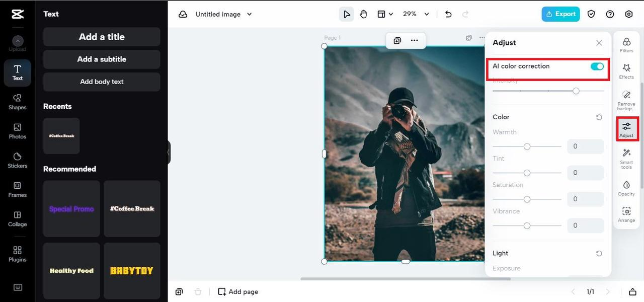Click the Vibrance slider handle
This screenshot has width=644, height=302.
527,225
